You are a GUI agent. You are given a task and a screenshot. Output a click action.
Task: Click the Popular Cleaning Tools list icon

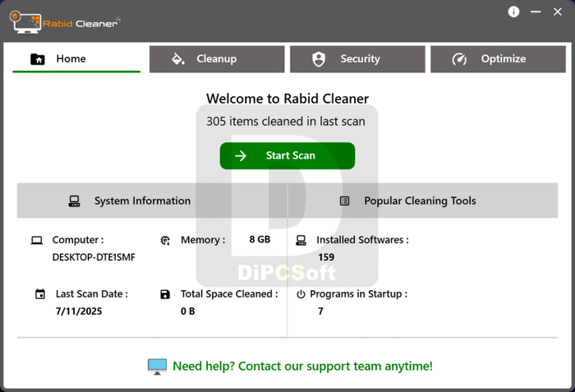344,201
